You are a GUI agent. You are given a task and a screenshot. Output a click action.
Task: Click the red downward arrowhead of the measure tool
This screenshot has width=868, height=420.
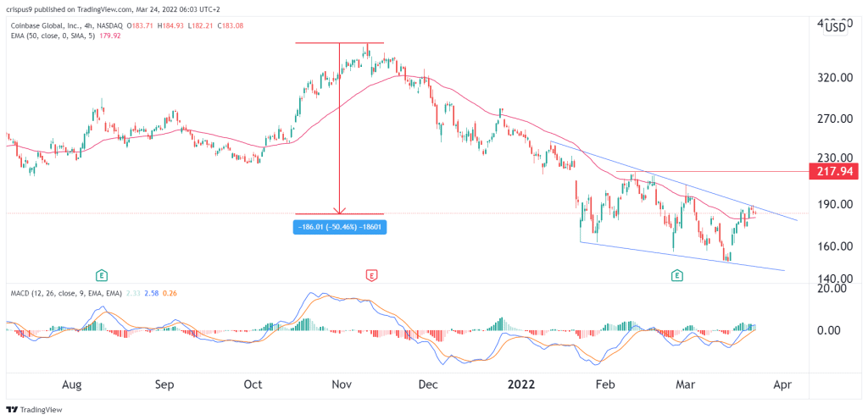pos(339,210)
